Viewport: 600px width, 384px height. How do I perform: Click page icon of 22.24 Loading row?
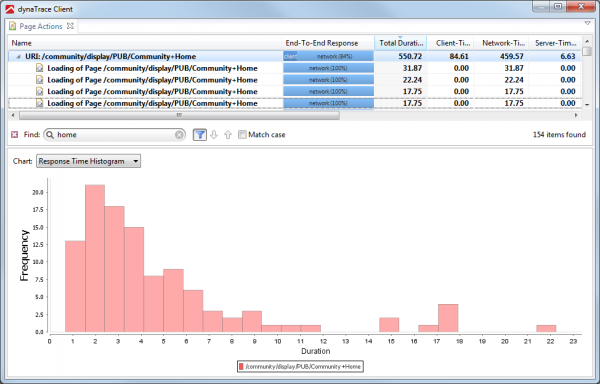tap(39, 80)
